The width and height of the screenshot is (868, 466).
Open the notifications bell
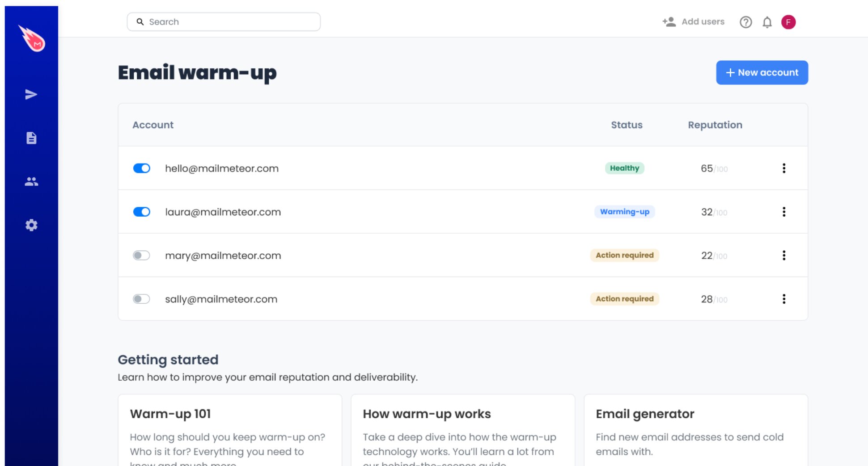(767, 22)
